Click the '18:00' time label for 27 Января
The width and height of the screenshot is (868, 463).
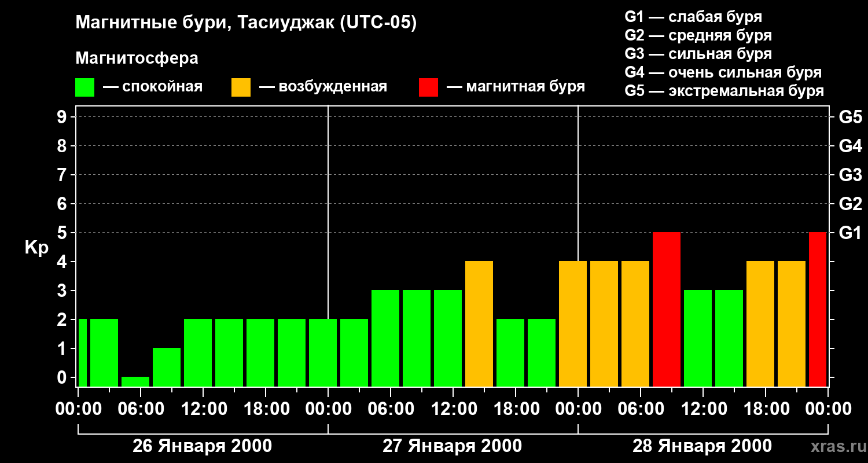click(516, 409)
